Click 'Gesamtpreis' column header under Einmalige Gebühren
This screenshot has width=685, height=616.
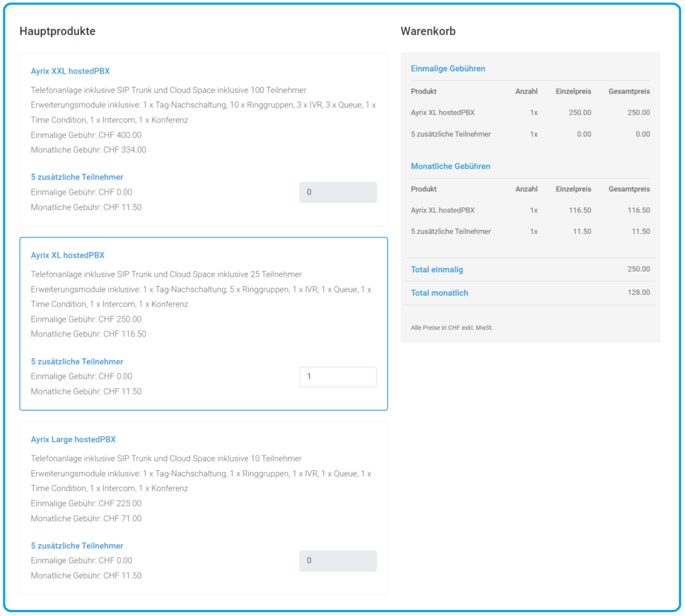[x=629, y=92]
